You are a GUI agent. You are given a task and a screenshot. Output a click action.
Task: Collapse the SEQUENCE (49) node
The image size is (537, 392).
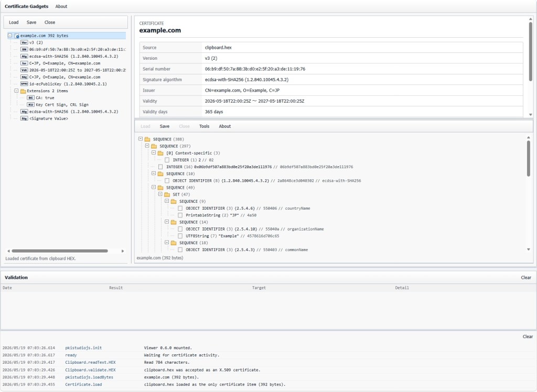(154, 187)
